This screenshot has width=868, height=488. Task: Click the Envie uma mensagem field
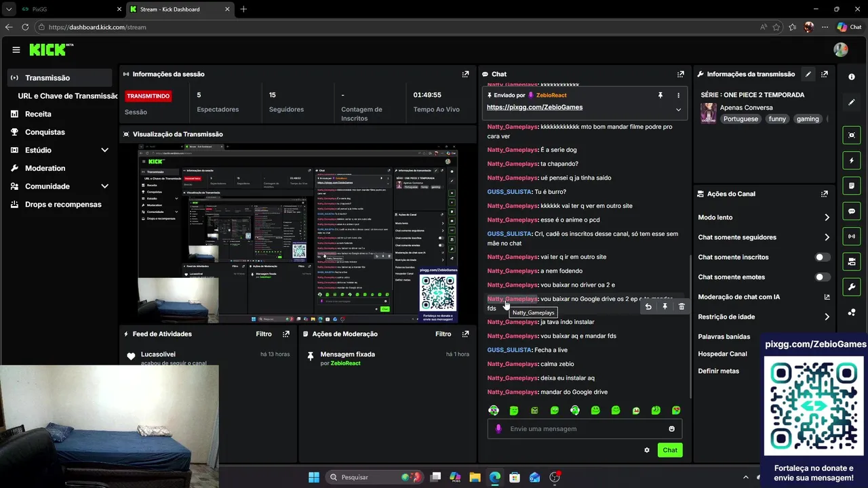pyautogui.click(x=585, y=428)
